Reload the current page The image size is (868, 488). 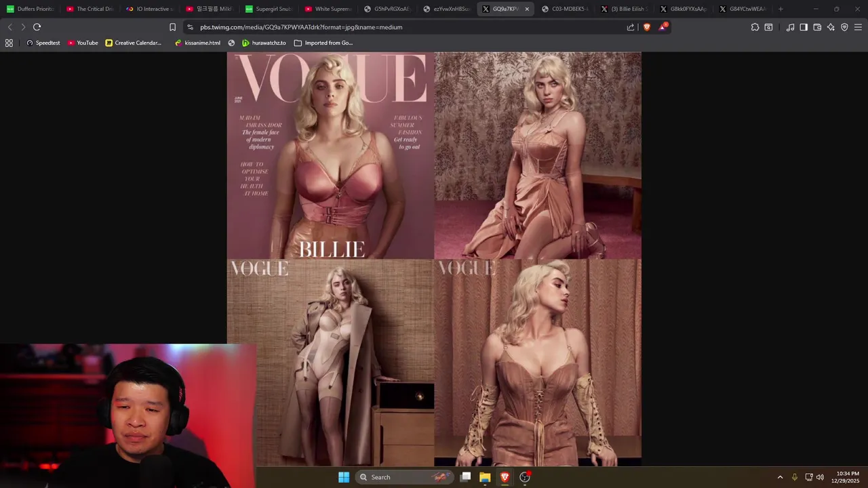37,27
